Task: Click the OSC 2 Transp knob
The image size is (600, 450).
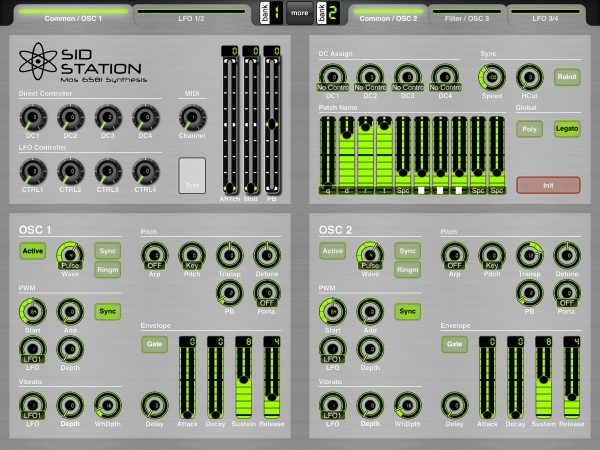Action: [x=530, y=255]
